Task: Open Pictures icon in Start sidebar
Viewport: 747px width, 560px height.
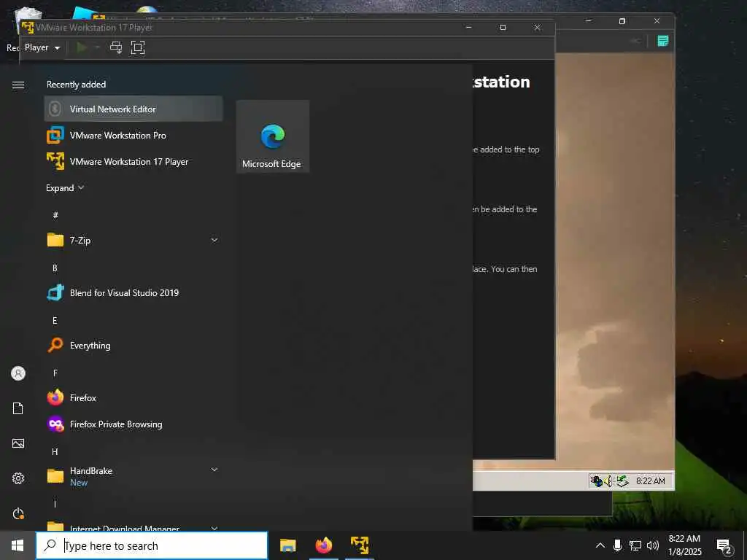Action: [x=18, y=443]
